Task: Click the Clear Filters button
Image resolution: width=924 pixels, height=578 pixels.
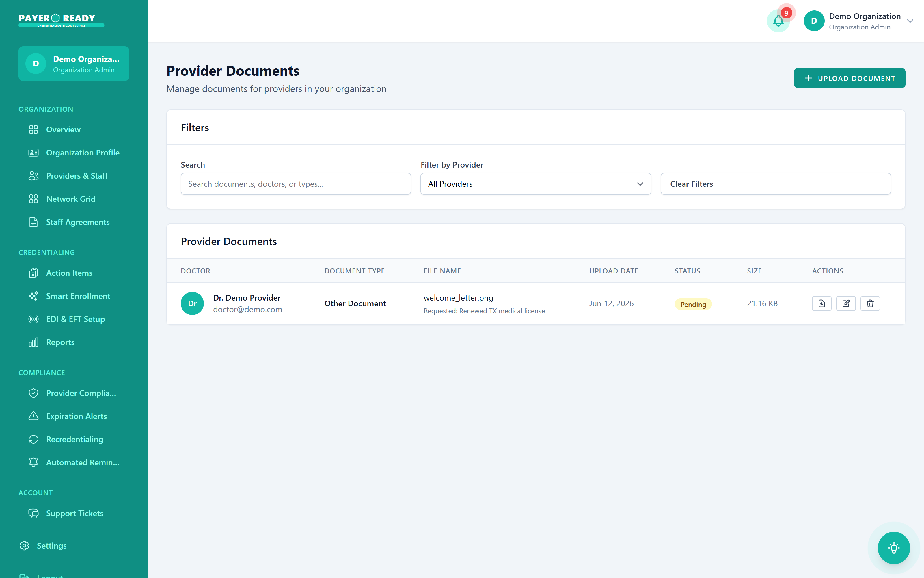Action: pos(776,184)
